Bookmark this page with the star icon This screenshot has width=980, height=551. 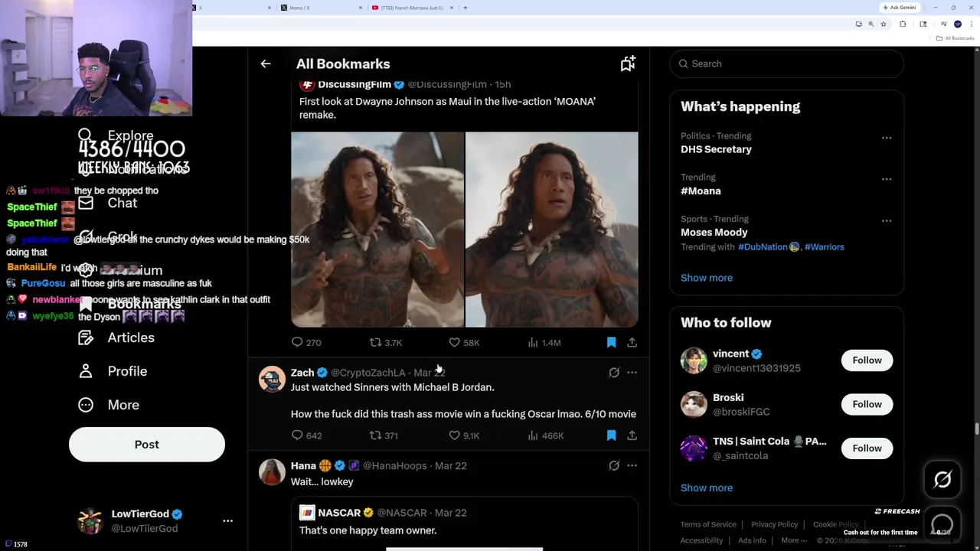point(883,24)
